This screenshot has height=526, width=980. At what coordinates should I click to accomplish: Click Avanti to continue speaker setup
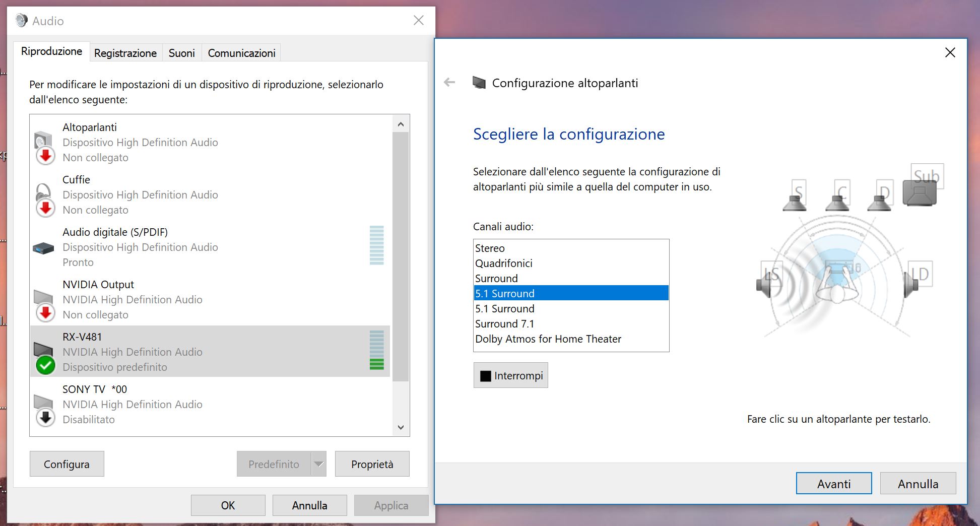834,484
